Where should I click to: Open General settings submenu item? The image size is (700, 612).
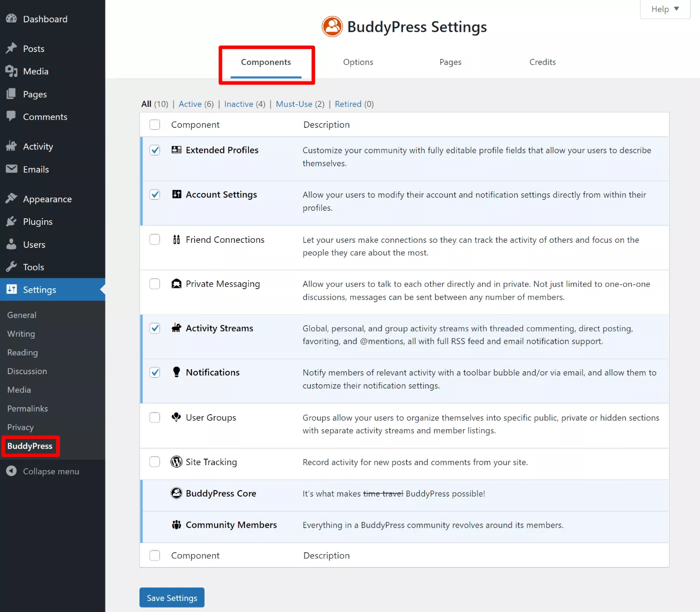coord(22,315)
